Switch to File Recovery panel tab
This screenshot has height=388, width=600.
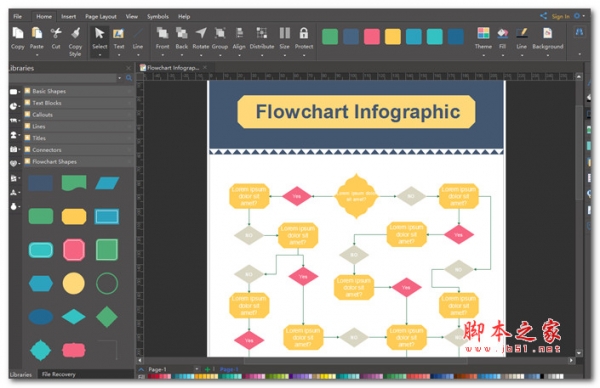coord(59,374)
